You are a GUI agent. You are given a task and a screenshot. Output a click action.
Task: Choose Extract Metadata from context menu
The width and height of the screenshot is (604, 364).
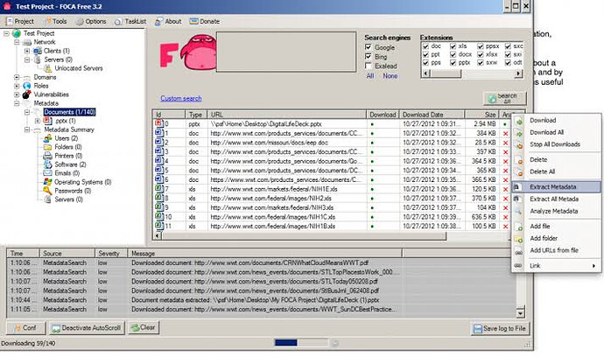553,186
